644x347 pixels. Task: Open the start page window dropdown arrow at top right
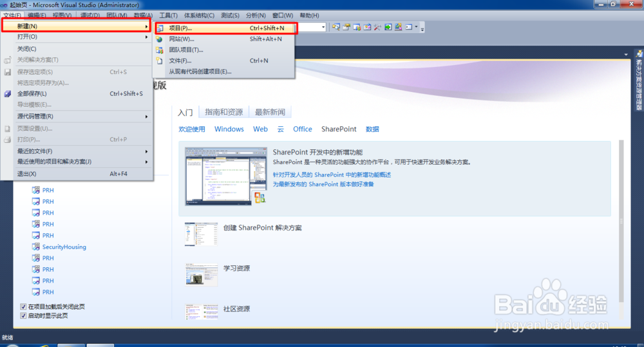click(x=626, y=54)
